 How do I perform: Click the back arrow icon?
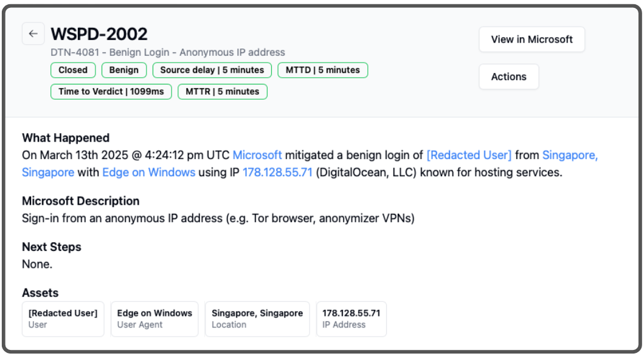coord(33,34)
